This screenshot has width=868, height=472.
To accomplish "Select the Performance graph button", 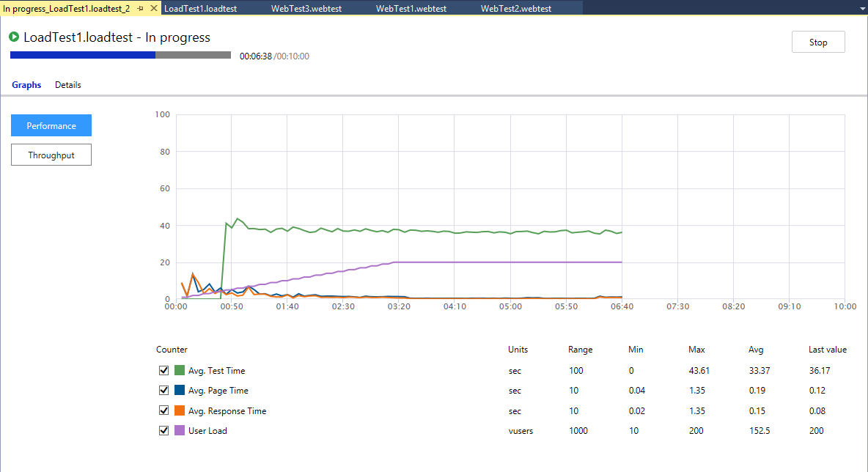I will pyautogui.click(x=51, y=126).
